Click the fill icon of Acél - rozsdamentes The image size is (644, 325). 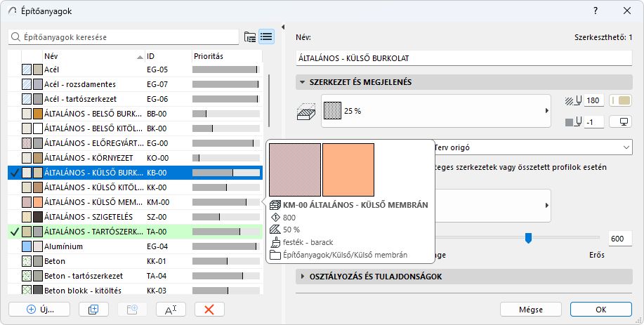click(x=27, y=84)
